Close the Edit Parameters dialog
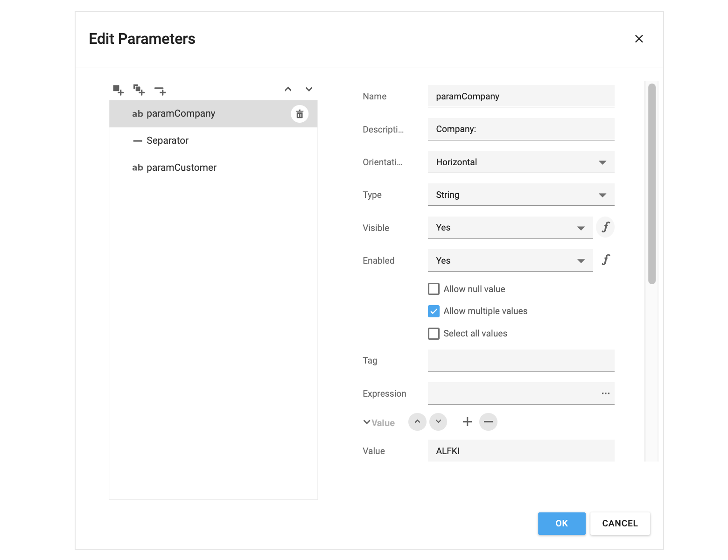The height and width of the screenshot is (560, 728). tap(639, 39)
